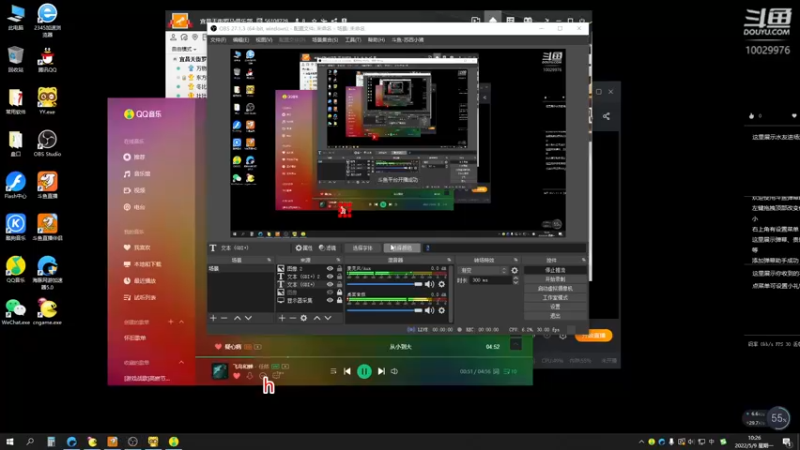The width and height of the screenshot is (800, 450).
Task: Move the selected source down in Sources list
Action: pos(328,318)
